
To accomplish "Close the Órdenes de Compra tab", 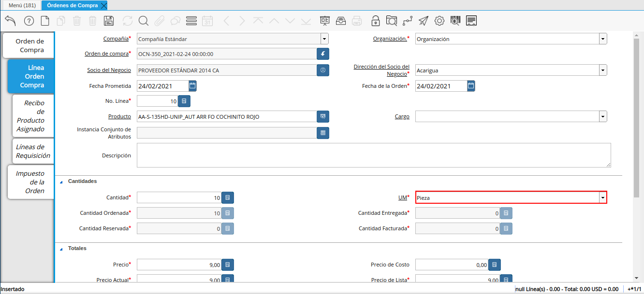I will click(104, 5).
